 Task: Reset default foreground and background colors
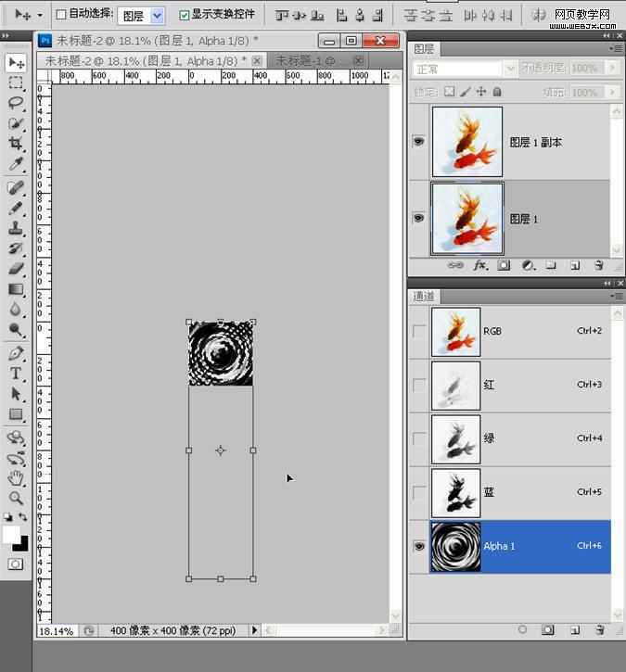click(x=7, y=517)
